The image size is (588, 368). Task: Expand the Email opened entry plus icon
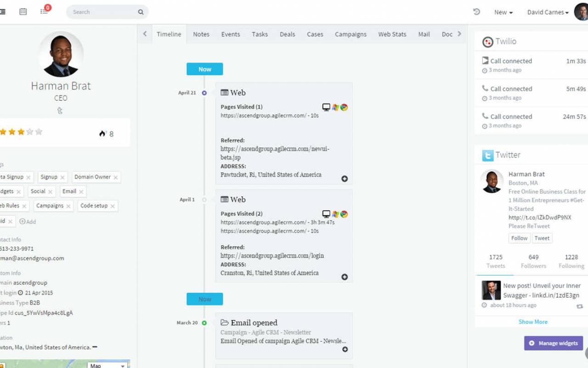click(345, 349)
